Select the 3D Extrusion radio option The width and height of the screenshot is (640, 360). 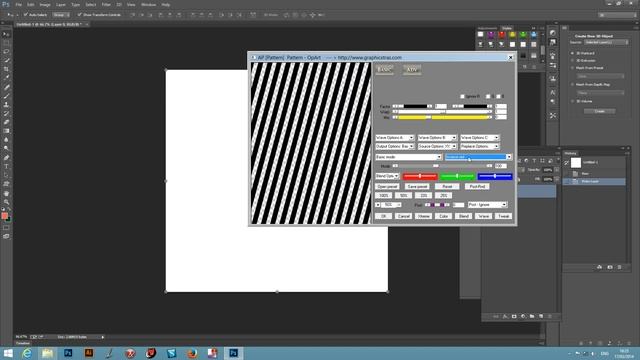(572, 61)
